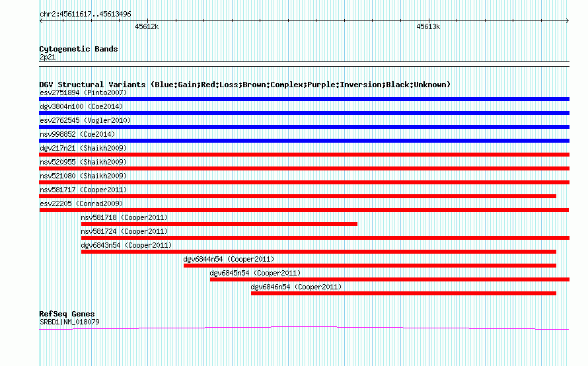The height and width of the screenshot is (366, 588).
Task: Click the SRBD1|NM_018079 gene label
Action: point(69,322)
